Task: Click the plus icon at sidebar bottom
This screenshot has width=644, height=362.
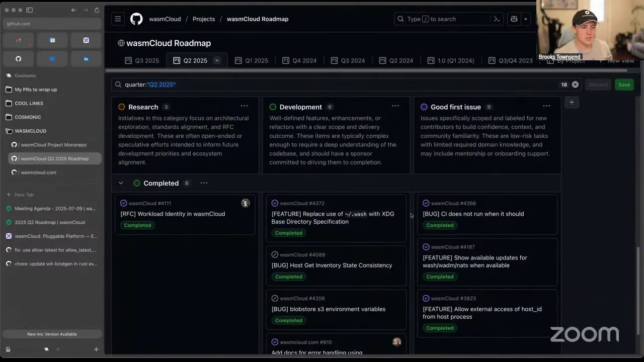Action: [x=96, y=349]
